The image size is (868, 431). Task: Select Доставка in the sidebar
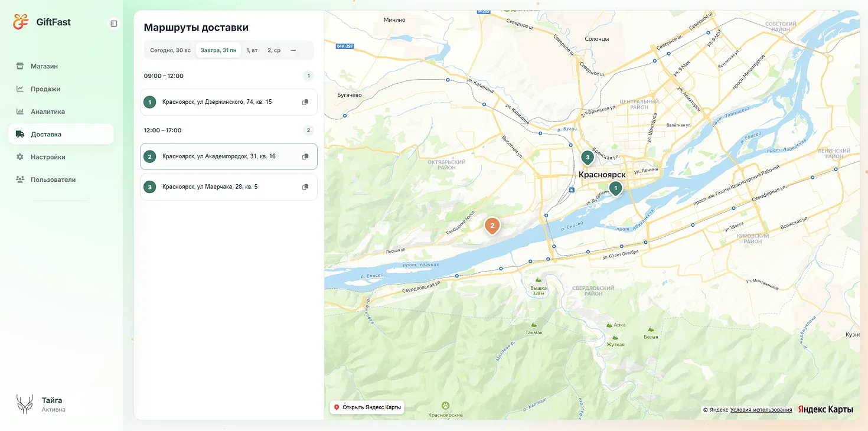(x=61, y=134)
